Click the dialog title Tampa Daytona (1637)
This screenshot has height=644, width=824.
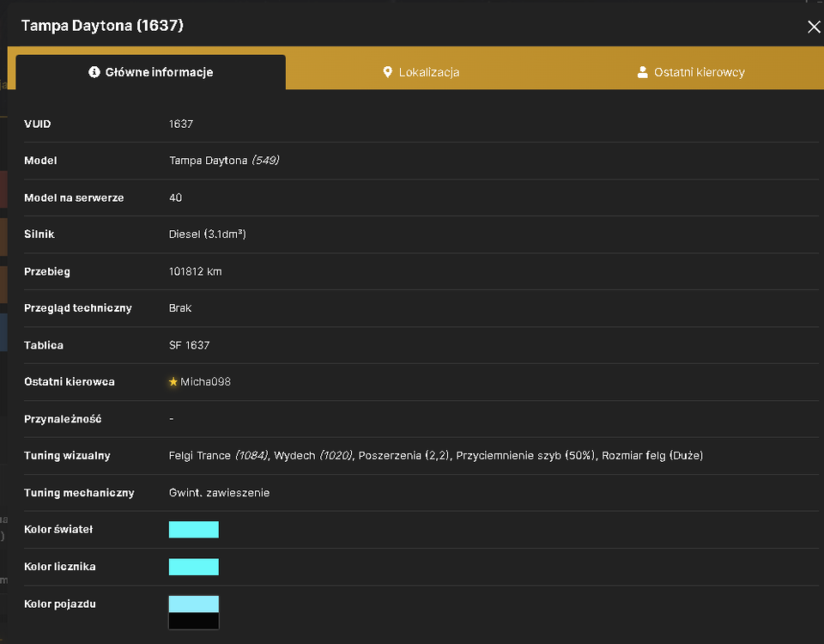tap(102, 25)
